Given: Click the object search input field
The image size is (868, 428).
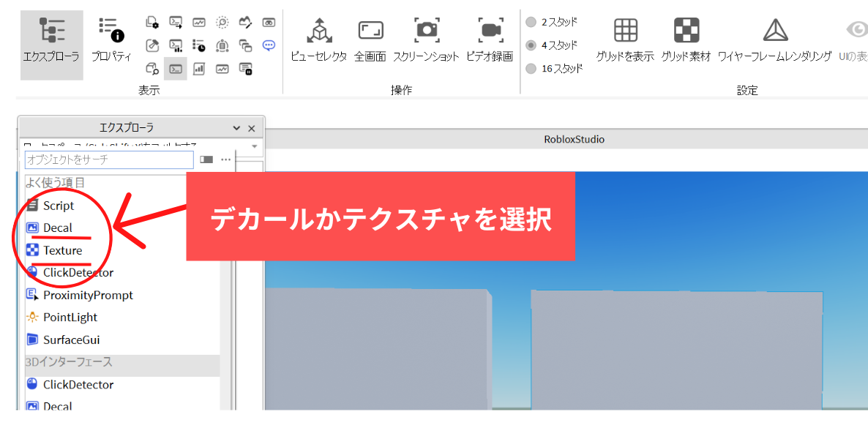Looking at the screenshot, I should [x=109, y=159].
